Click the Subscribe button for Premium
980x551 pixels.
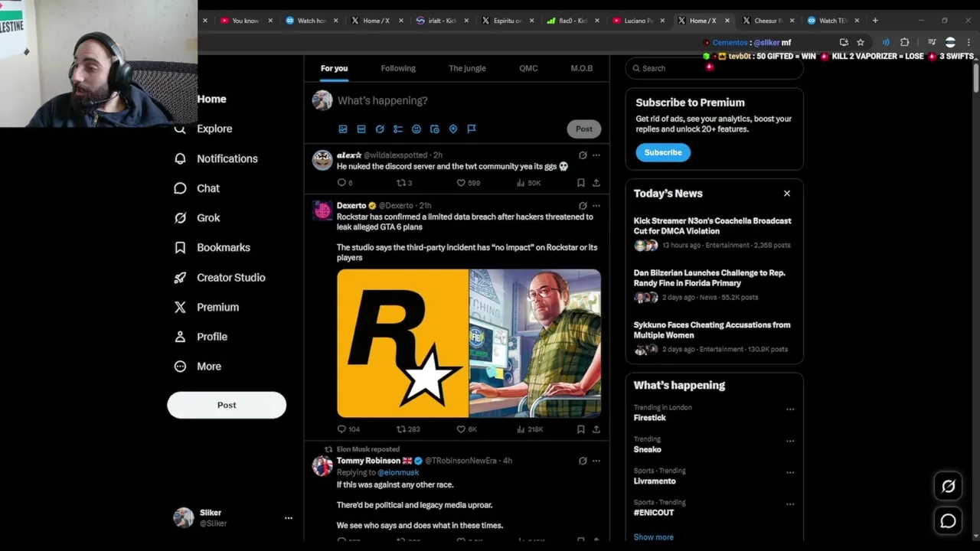tap(663, 152)
